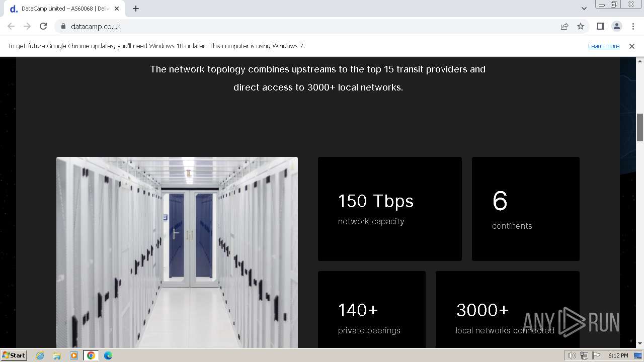Open the Learn more update link
This screenshot has width=644, height=362.
(x=604, y=46)
